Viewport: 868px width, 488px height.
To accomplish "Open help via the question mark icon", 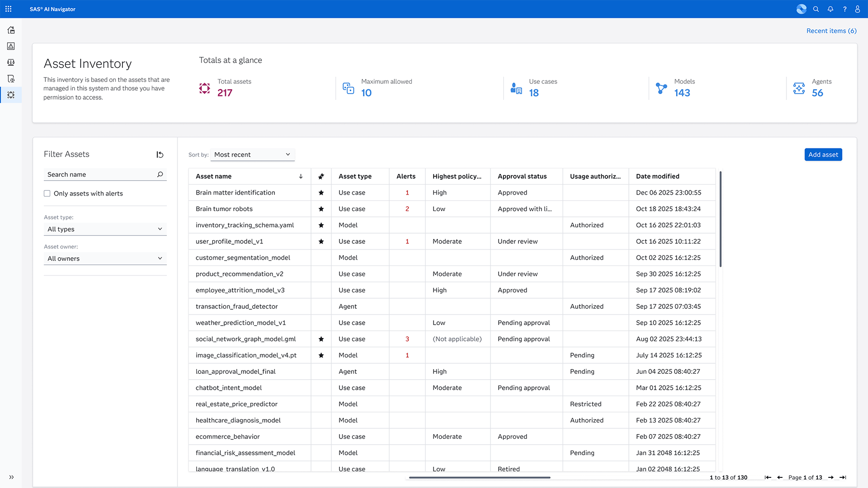I will pos(844,9).
